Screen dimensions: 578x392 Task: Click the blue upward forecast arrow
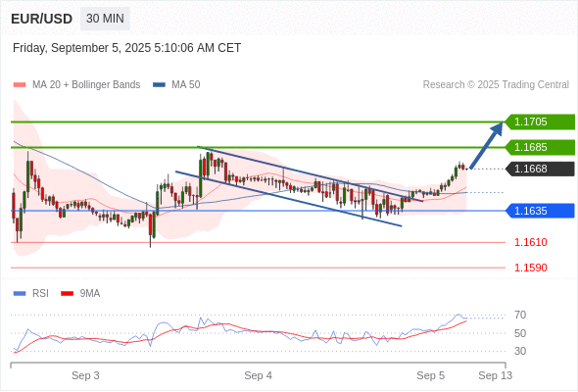[x=486, y=145]
